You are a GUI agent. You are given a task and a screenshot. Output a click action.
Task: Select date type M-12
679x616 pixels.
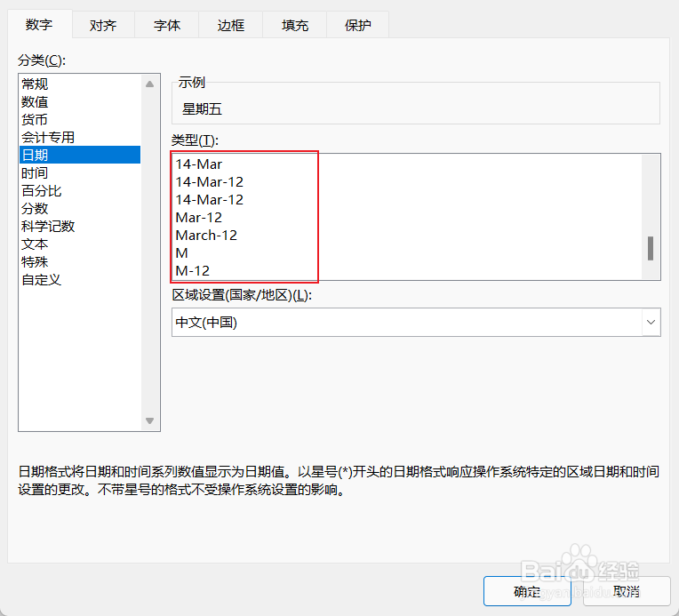click(x=407, y=271)
